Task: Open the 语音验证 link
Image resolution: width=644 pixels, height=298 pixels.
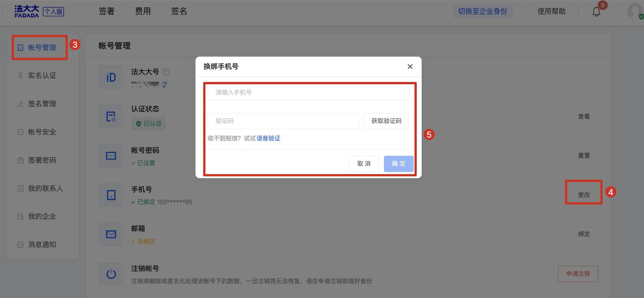Action: click(268, 138)
